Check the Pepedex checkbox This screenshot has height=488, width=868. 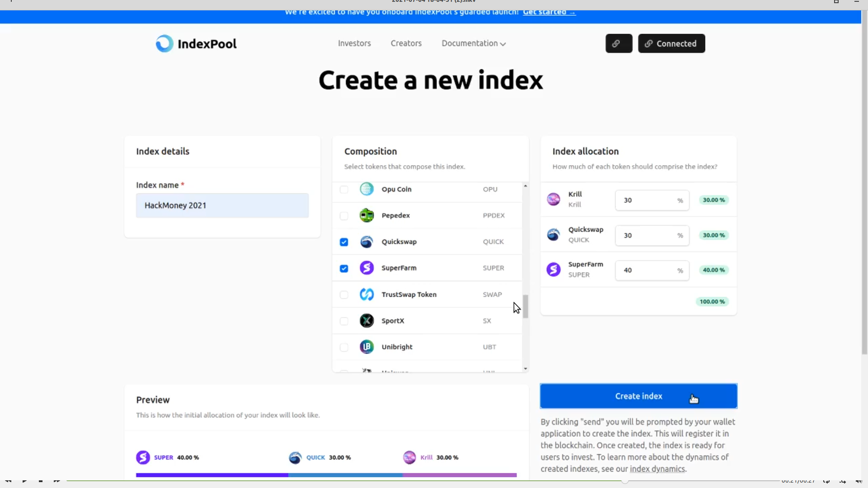[x=344, y=216]
